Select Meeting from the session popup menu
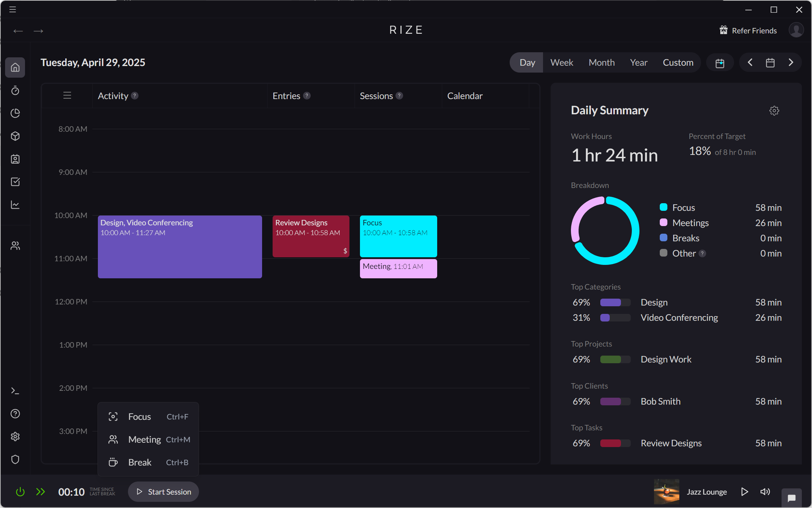 tap(144, 439)
